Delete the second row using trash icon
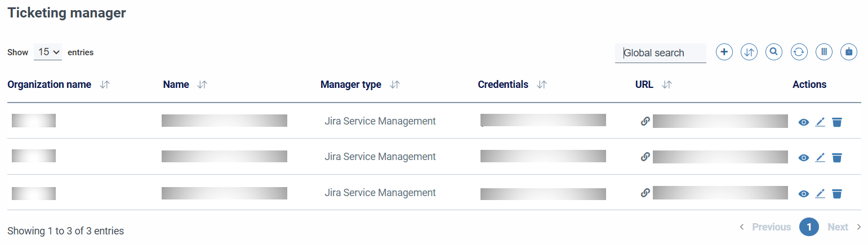Image resolution: width=868 pixels, height=244 pixels. pyautogui.click(x=837, y=158)
